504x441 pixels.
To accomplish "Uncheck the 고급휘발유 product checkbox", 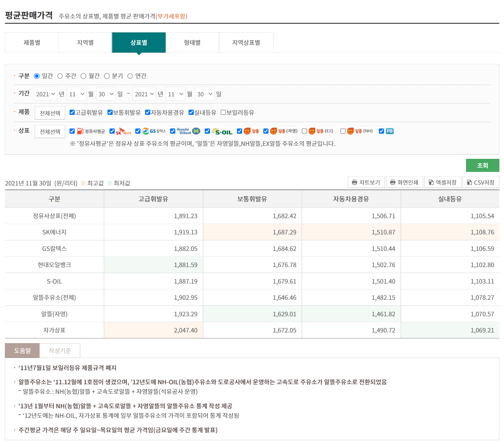I will 72,113.
